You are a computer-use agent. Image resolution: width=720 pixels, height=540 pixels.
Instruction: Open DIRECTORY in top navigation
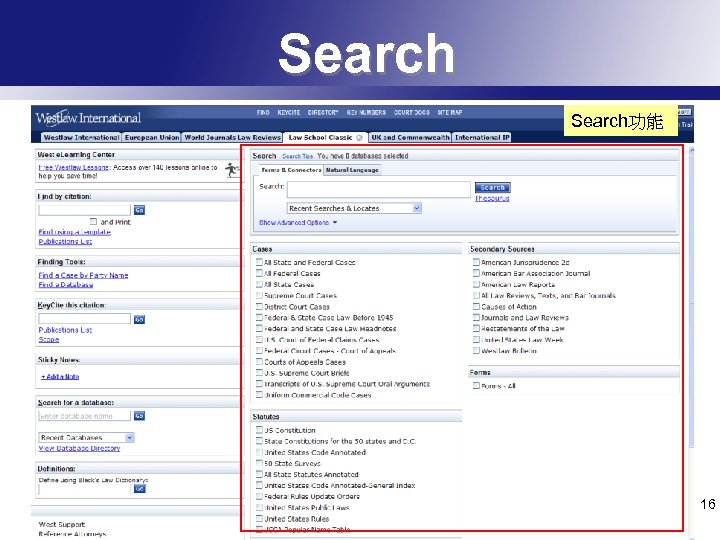point(323,112)
